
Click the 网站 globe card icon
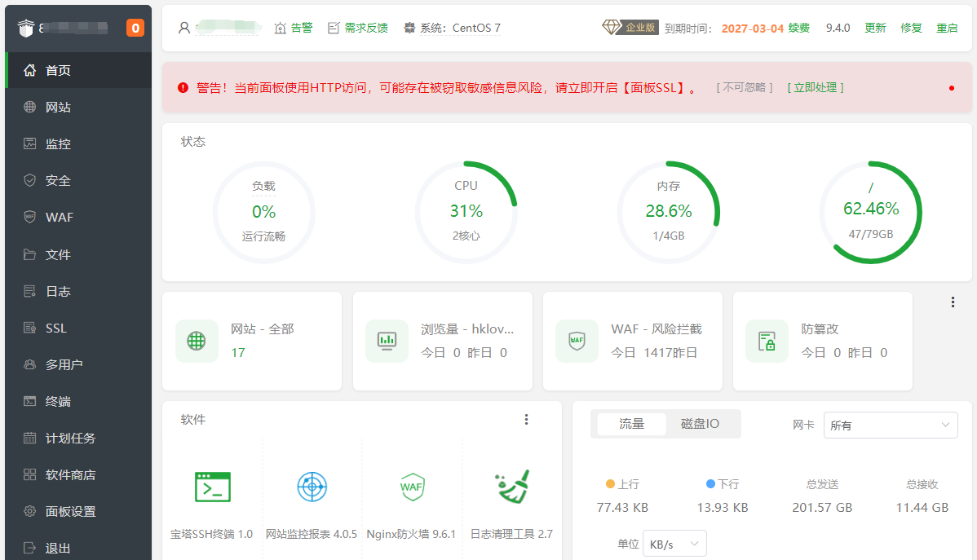(x=197, y=341)
